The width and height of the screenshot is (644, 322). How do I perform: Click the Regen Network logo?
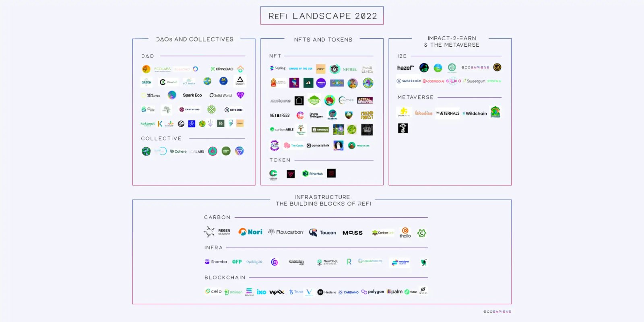217,232
